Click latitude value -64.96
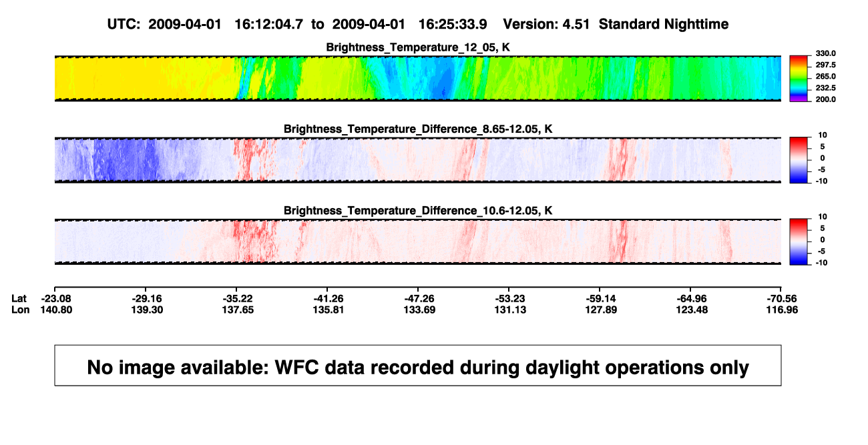Viewport: 868px width, 445px height. (692, 298)
